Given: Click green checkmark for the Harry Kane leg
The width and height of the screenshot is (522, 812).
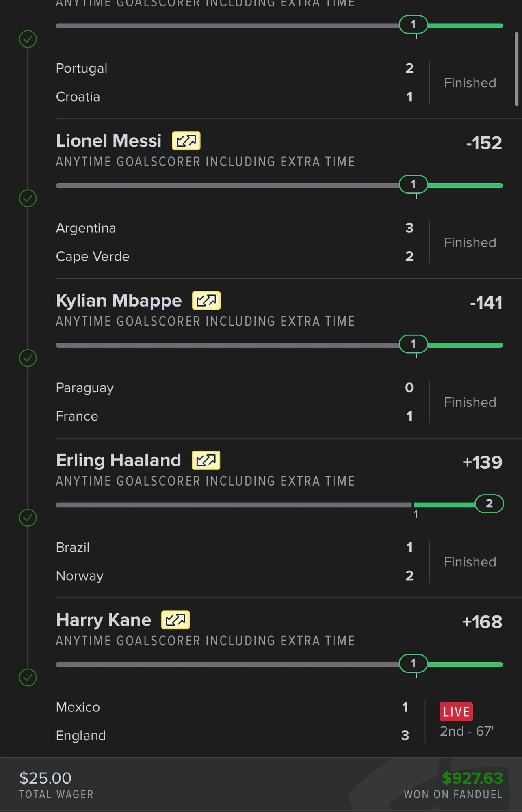Looking at the screenshot, I should tap(28, 677).
